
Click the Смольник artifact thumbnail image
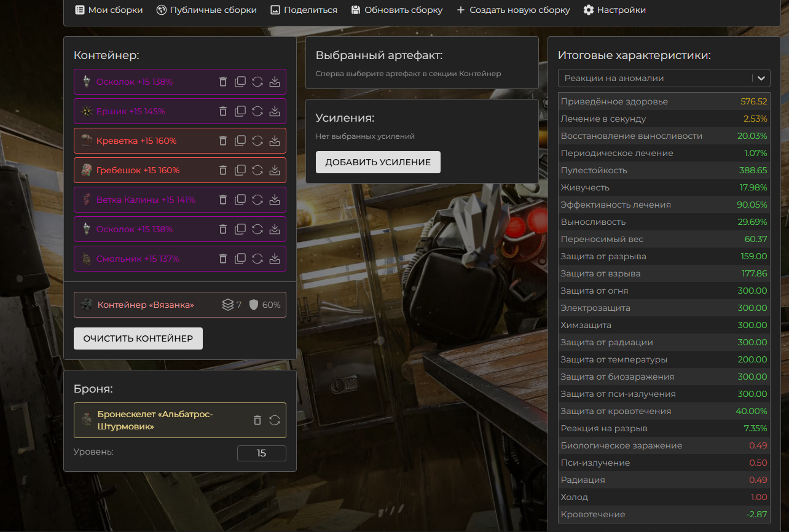point(87,259)
